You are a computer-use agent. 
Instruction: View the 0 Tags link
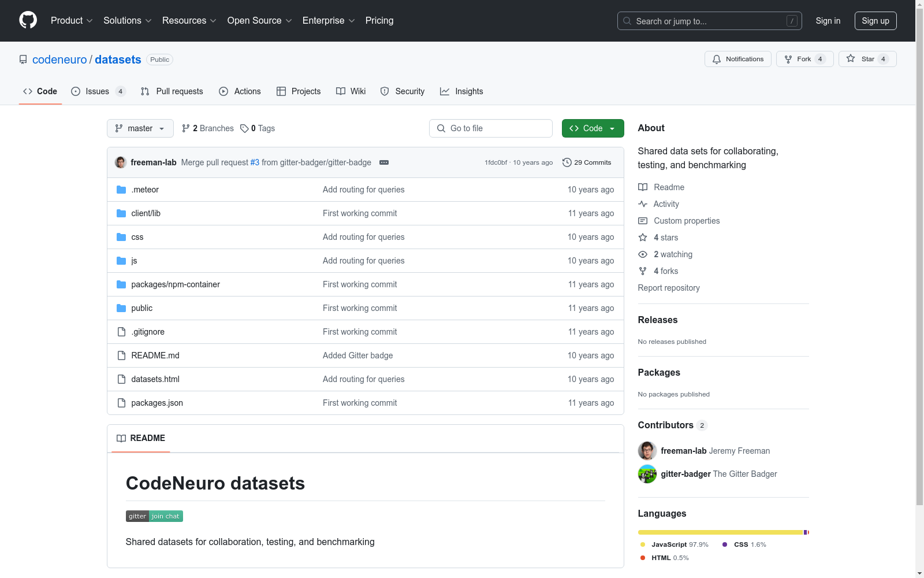pyautogui.click(x=258, y=128)
